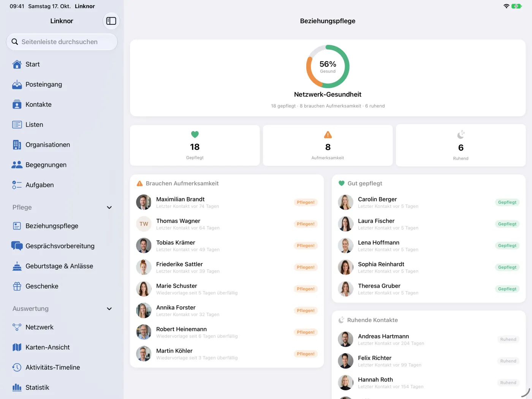This screenshot has width=532, height=399.
Task: Select the Organisationen building icon
Action: pyautogui.click(x=17, y=145)
